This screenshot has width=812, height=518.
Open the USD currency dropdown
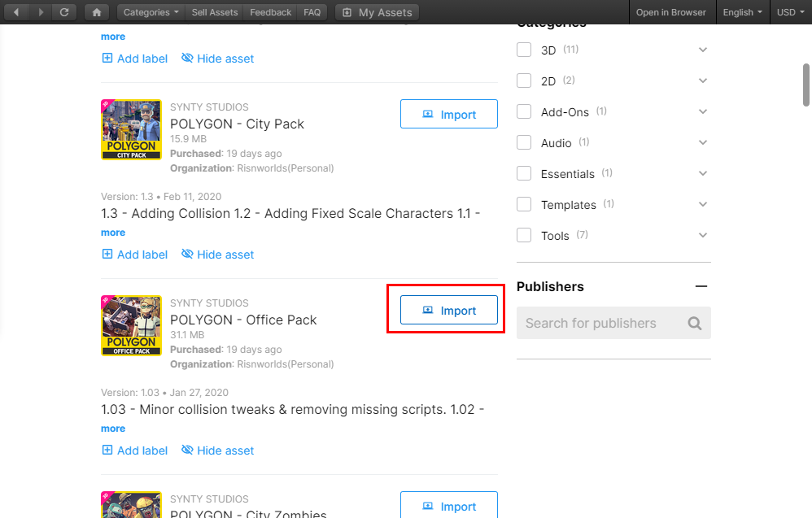[790, 12]
